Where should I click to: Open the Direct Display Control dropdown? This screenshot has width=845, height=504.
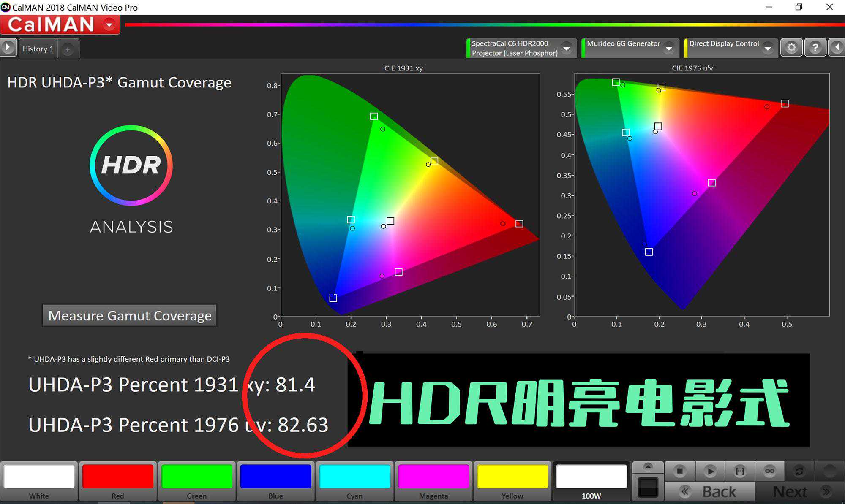[x=768, y=48]
